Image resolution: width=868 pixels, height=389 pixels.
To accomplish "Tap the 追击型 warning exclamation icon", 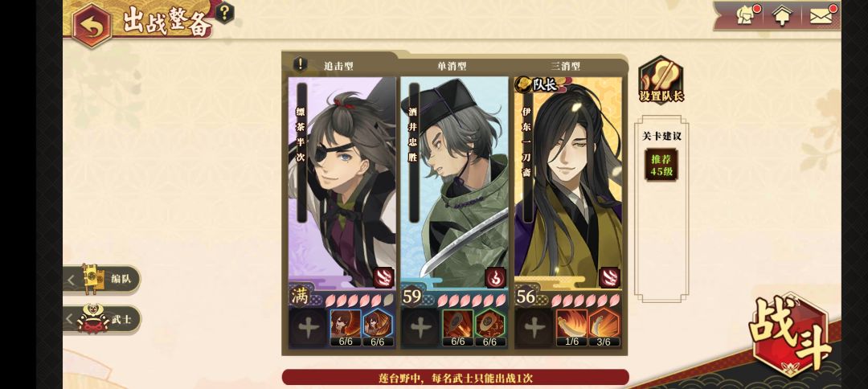I will point(300,65).
